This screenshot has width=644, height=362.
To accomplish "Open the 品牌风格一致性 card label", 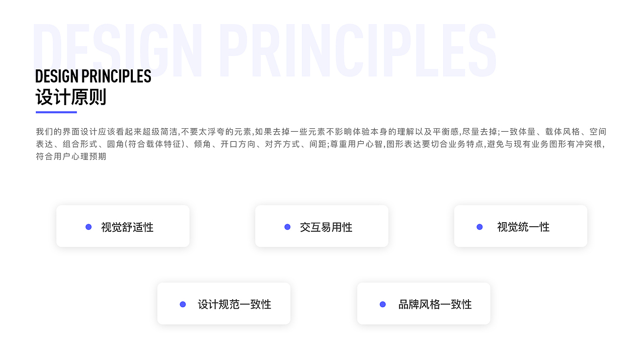I will coord(435,305).
